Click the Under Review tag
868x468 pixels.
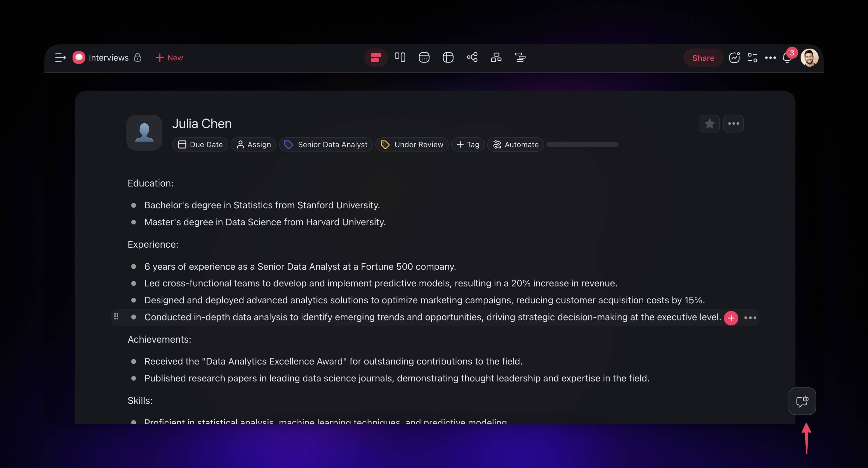tap(412, 145)
